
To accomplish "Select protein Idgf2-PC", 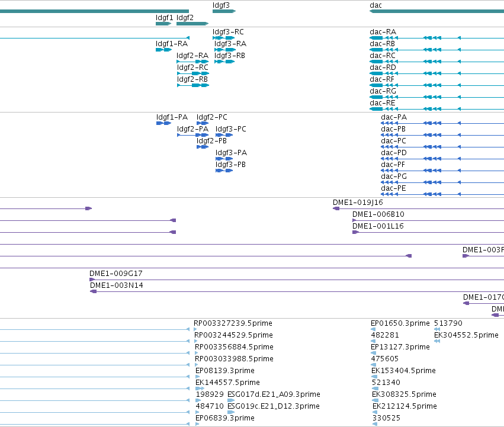I will tap(203, 123).
